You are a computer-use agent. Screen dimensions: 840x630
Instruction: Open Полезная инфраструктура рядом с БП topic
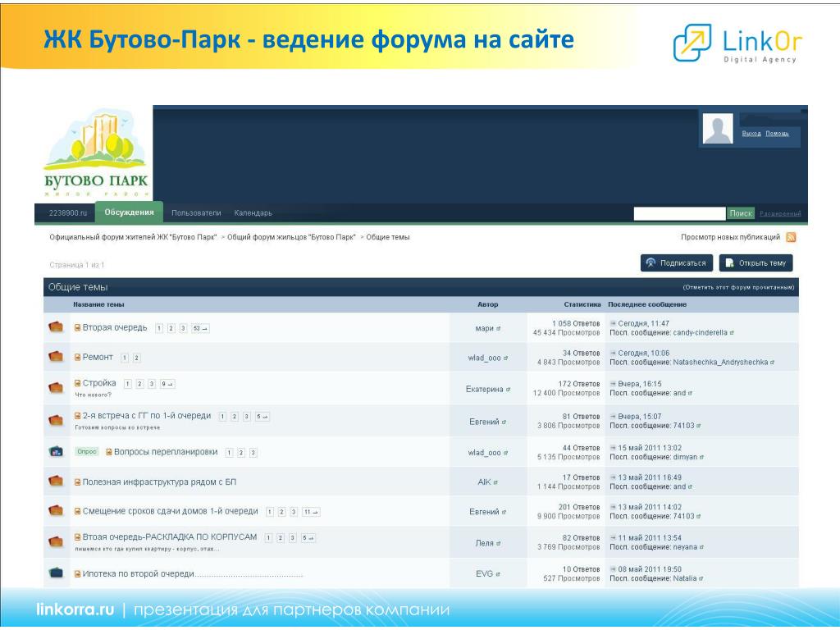[x=159, y=482]
